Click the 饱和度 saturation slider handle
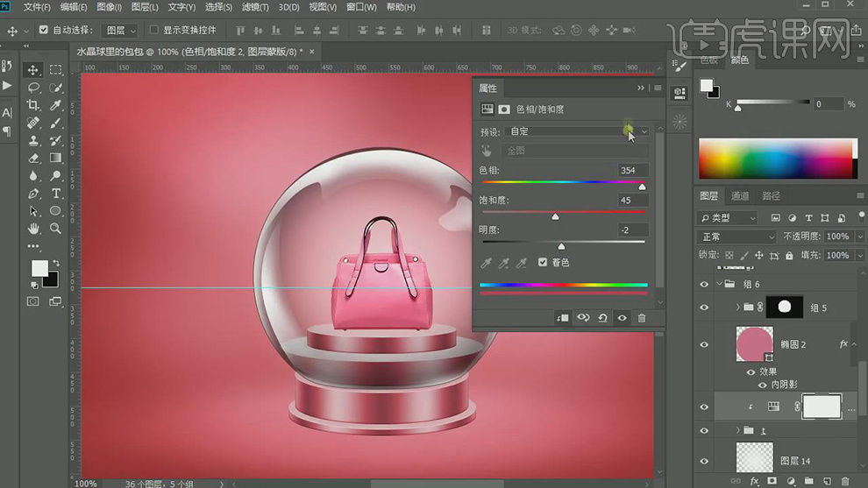 (555, 216)
